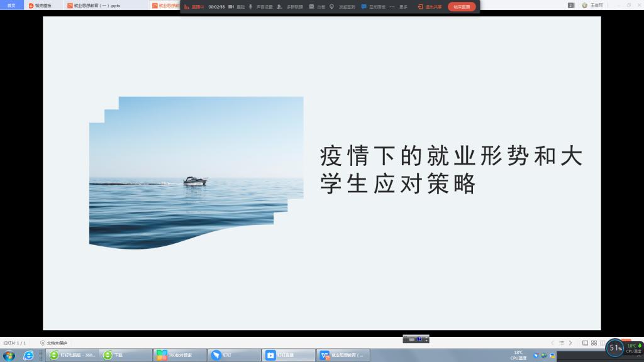The image size is (644, 362).
Task: Click the document unprotected status indicator
Action: (x=53, y=343)
